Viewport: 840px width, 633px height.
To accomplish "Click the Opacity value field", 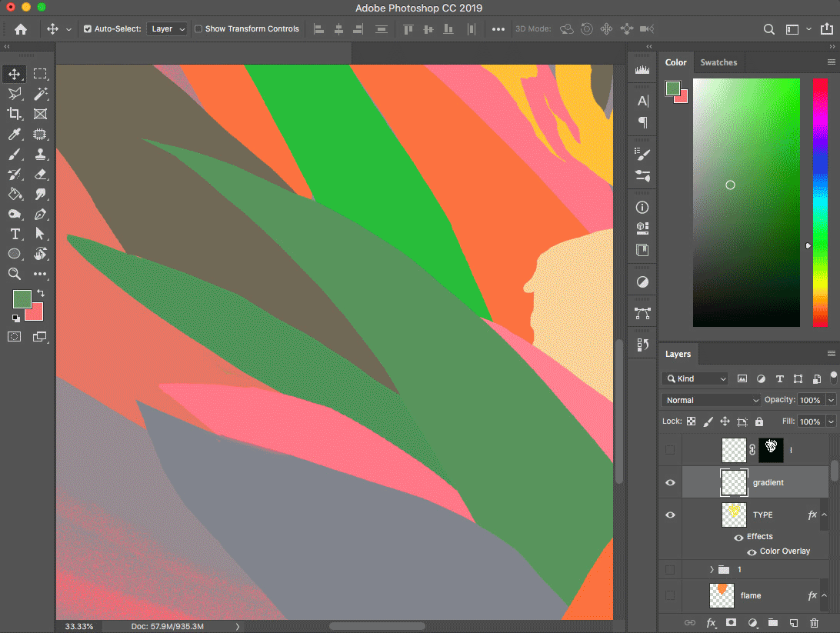I will [809, 400].
